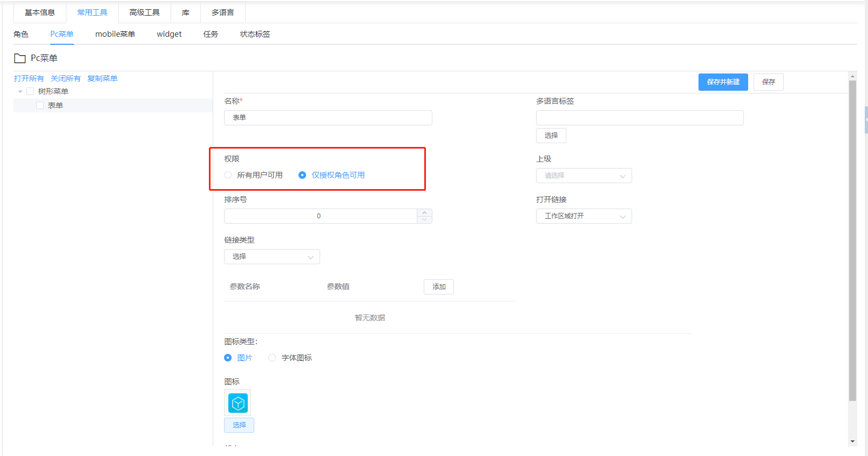
Task: Go to the mobile菜单 tab
Action: tap(115, 34)
